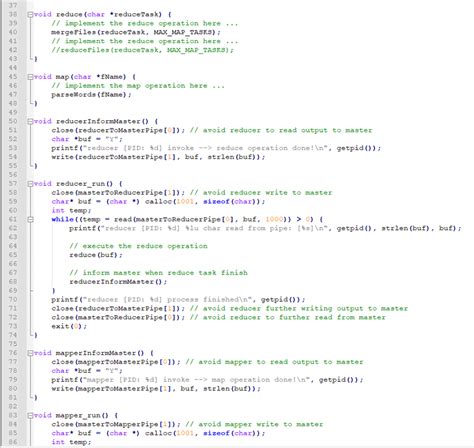The image size is (474, 448).
Task: Click close(masterToReducerPipe[0]) on line 72
Action: [x=118, y=317]
